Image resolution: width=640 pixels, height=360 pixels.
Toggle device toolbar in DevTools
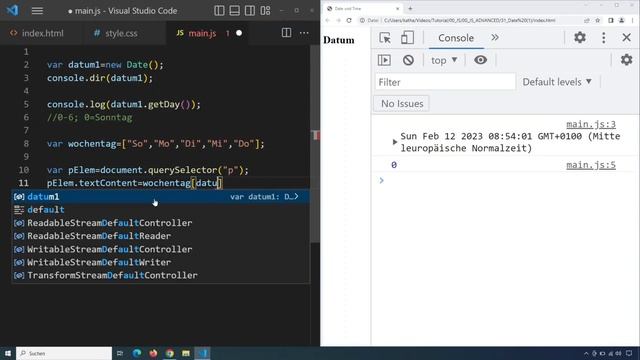coord(407,38)
